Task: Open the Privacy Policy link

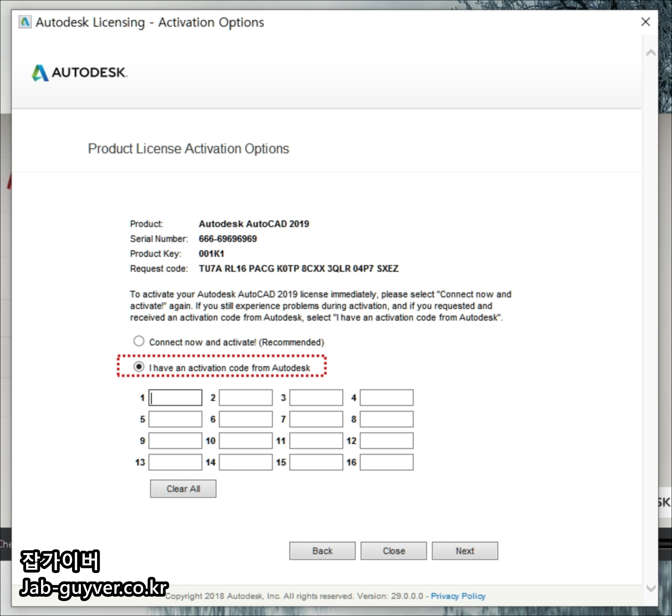Action: click(458, 596)
